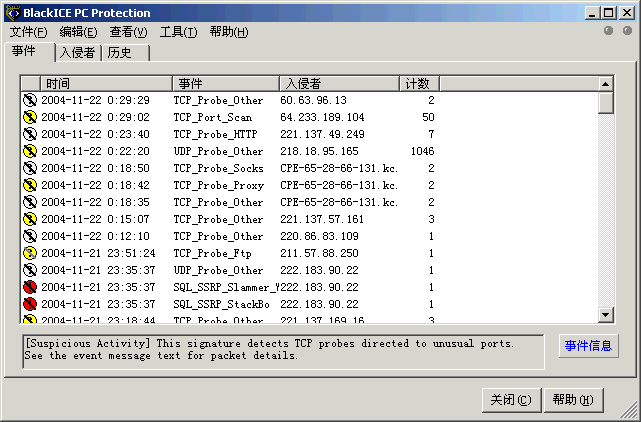Sort by the 时间 column header
The height and width of the screenshot is (422, 641).
pos(106,83)
